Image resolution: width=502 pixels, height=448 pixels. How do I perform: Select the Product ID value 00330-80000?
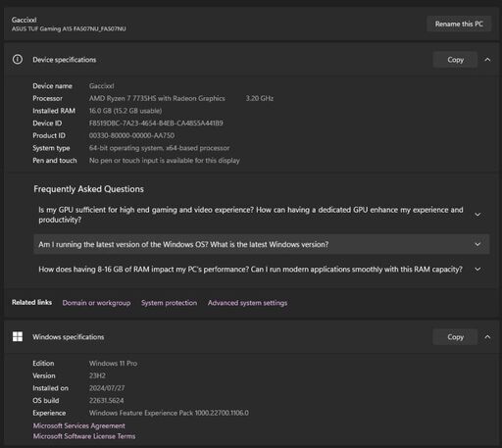tap(131, 135)
